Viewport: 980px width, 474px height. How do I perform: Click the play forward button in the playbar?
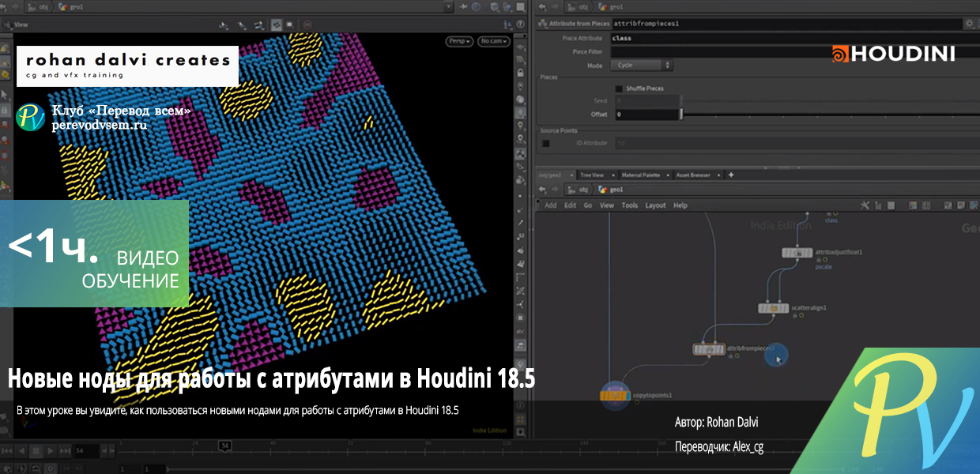(x=52, y=451)
